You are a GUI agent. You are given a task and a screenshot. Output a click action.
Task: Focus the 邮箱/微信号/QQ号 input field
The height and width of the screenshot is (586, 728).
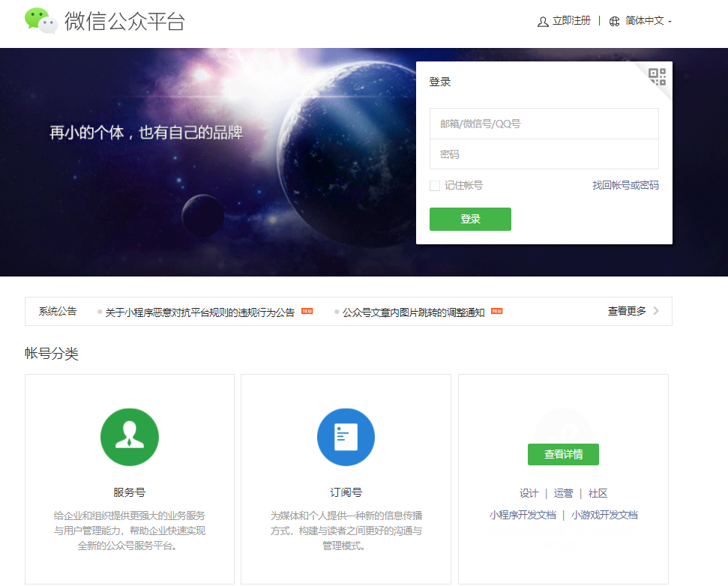click(x=544, y=124)
